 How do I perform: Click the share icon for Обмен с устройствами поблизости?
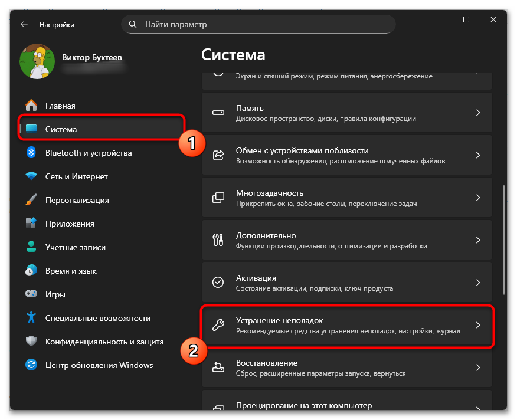pyautogui.click(x=218, y=155)
